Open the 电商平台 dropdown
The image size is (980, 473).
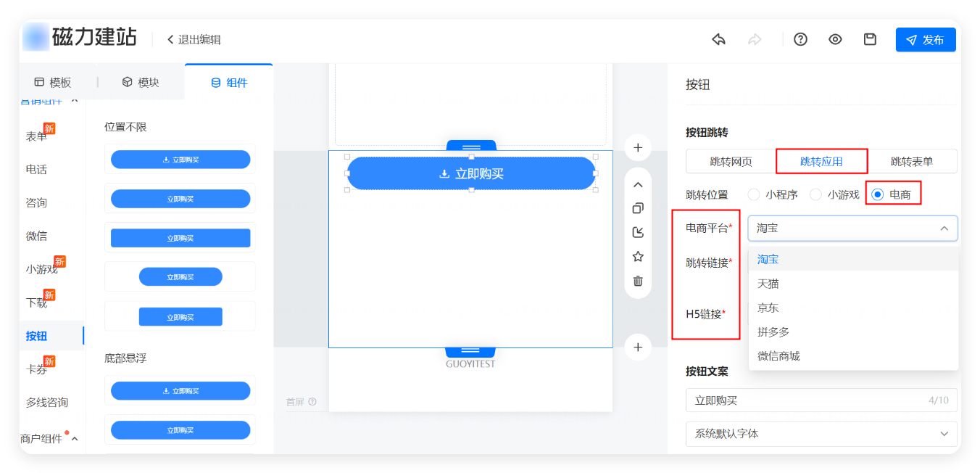point(852,228)
